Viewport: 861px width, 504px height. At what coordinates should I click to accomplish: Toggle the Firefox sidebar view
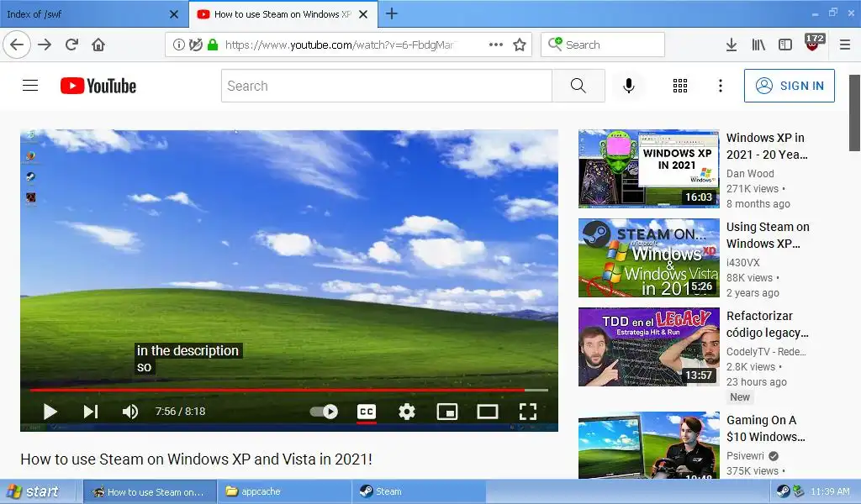[785, 45]
